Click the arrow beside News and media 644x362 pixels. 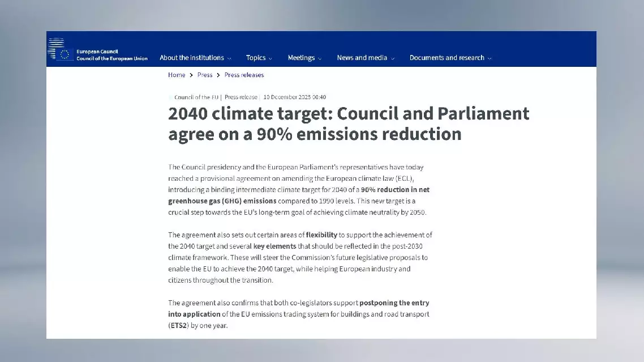click(393, 58)
